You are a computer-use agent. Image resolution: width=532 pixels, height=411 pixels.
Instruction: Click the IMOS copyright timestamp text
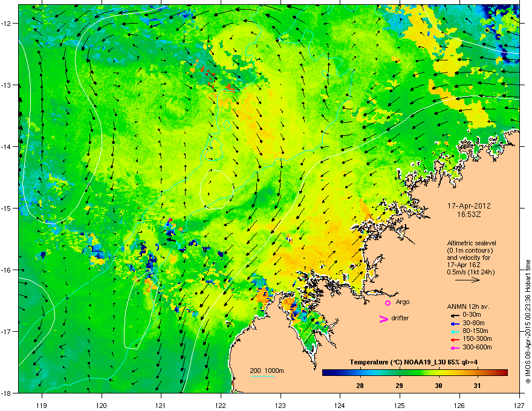528,321
